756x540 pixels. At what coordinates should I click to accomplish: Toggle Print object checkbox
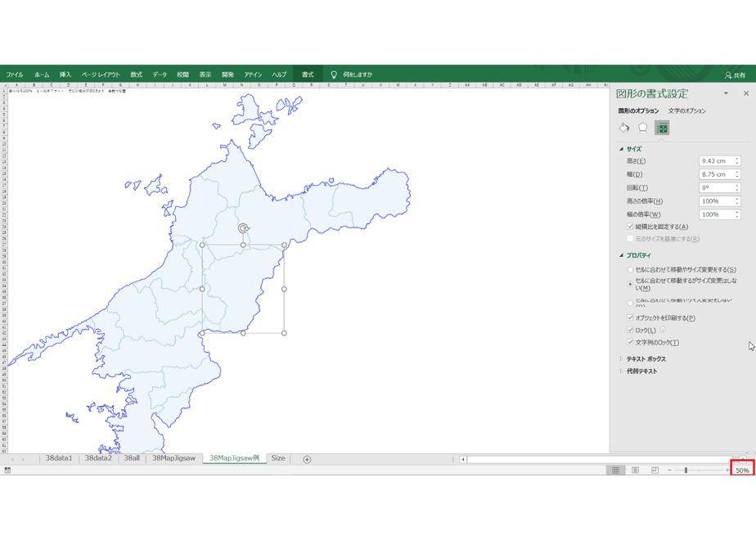[x=630, y=317]
